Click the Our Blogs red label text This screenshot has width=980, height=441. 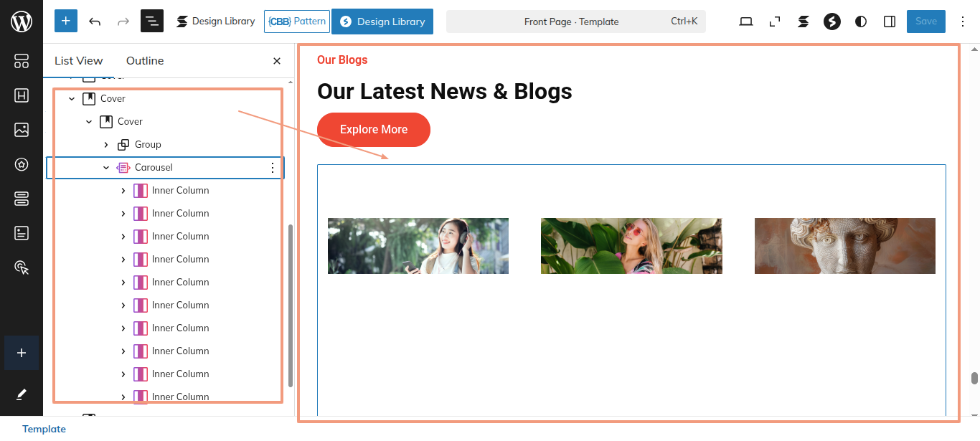(x=342, y=60)
